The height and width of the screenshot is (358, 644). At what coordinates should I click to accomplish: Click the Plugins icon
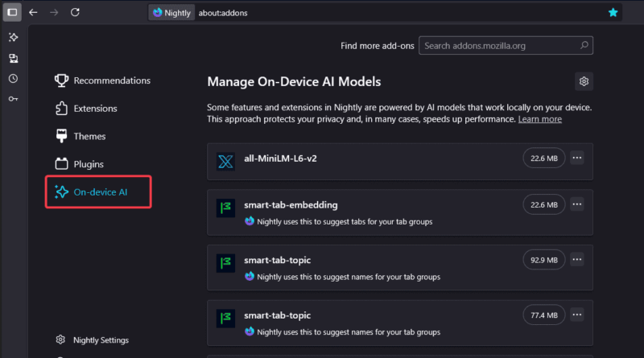click(62, 164)
